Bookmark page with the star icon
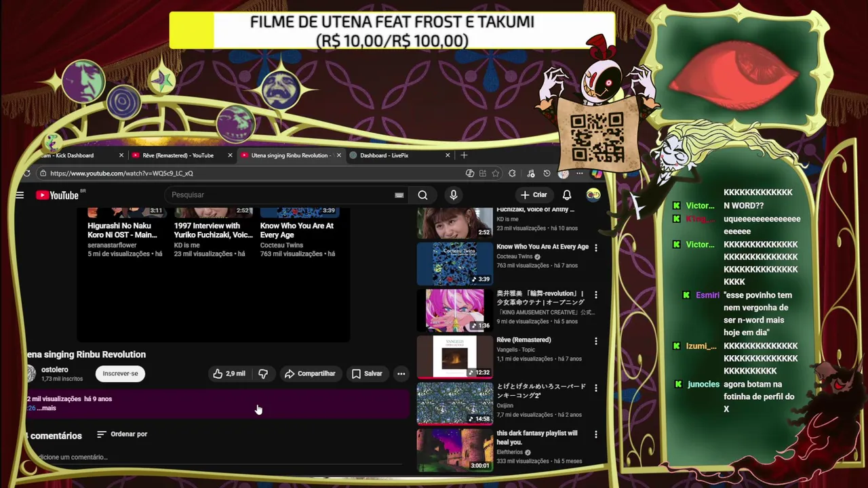868x488 pixels. click(496, 174)
